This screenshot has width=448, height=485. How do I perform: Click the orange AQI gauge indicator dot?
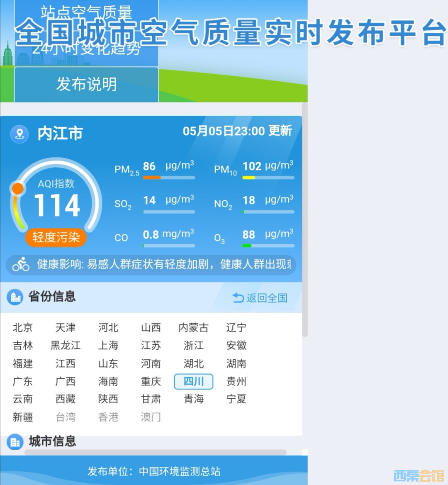tap(17, 189)
